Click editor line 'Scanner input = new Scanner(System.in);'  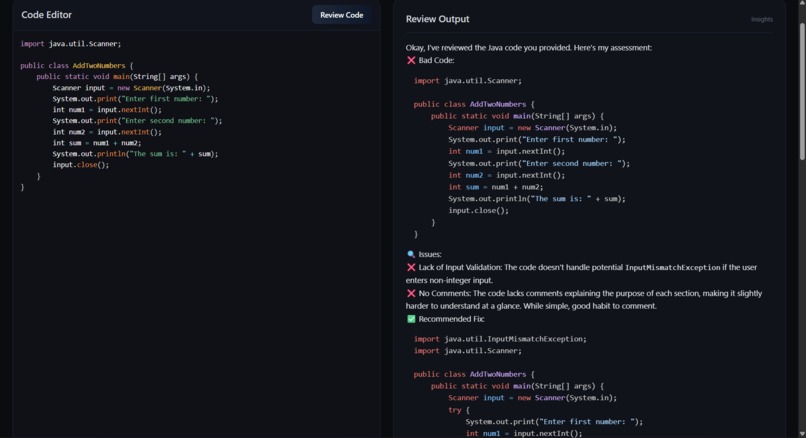pyautogui.click(x=131, y=88)
